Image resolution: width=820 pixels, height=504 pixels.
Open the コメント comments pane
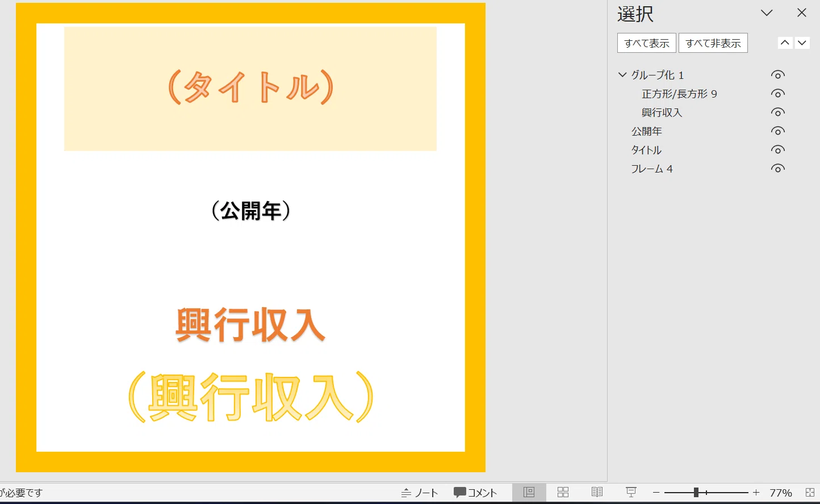[x=475, y=493]
